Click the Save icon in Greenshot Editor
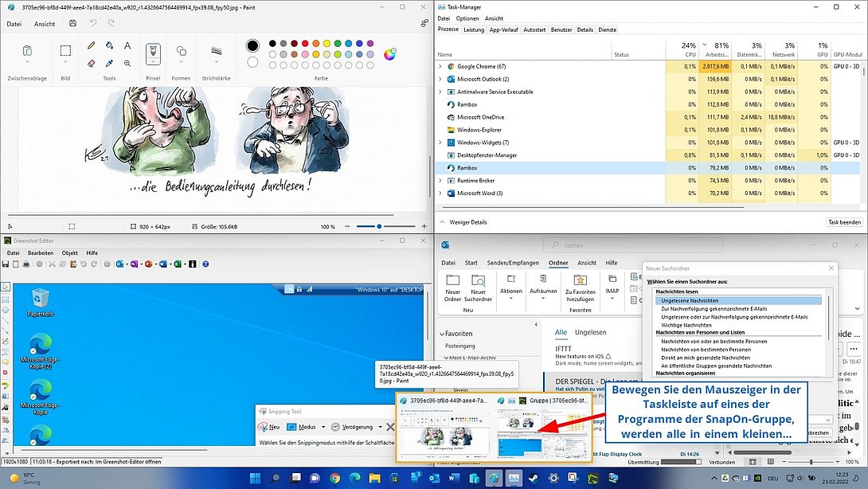 click(x=6, y=264)
